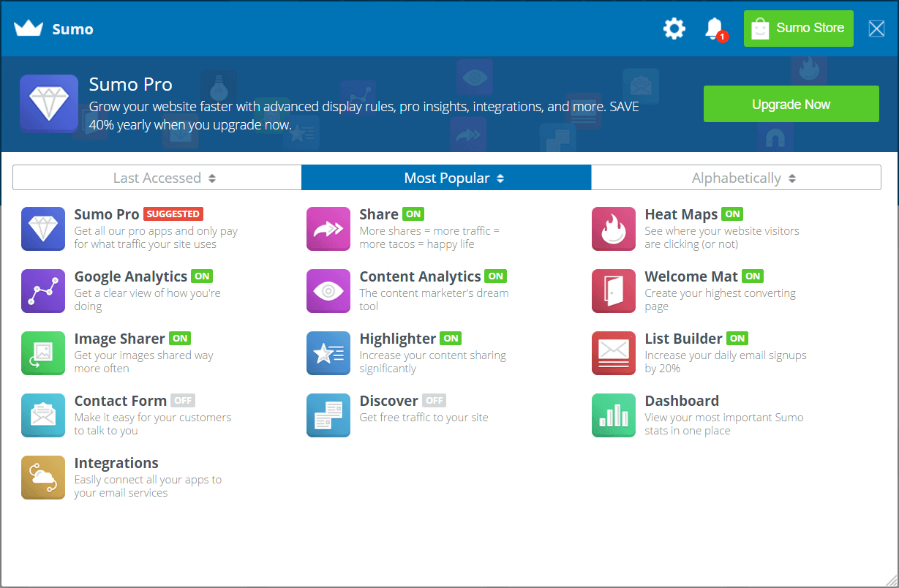The width and height of the screenshot is (899, 588).
Task: Enable Discover via its OFF badge
Action: coord(435,401)
